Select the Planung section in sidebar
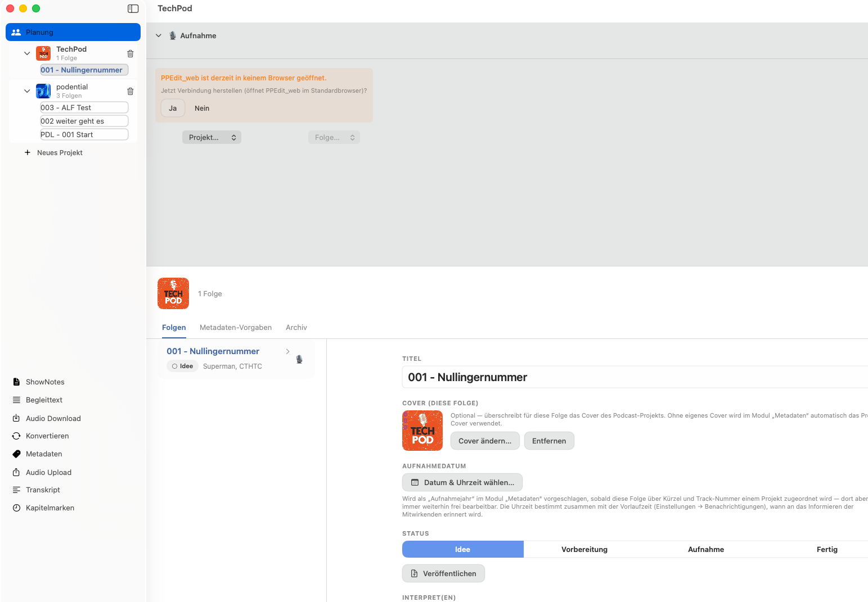Viewport: 868px width, 602px height. pos(73,32)
